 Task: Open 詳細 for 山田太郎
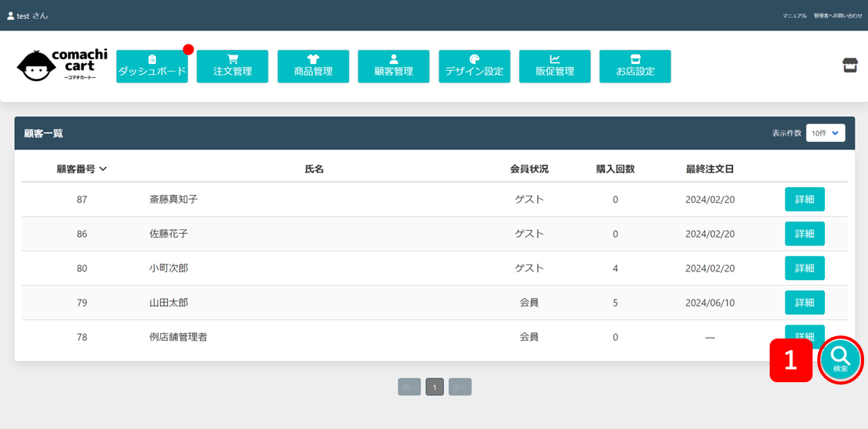[804, 303]
